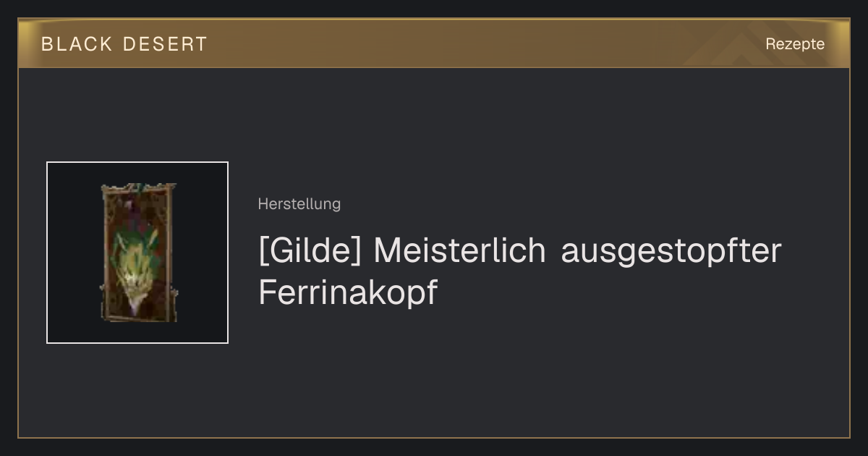The width and height of the screenshot is (868, 456).
Task: Click the word Ferrinakopf in the heading
Action: point(348,293)
